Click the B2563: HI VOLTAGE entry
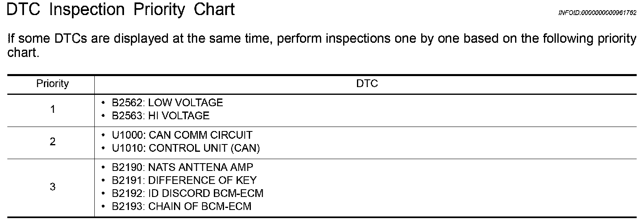Viewport: 644px width, 223px height. [x=161, y=116]
